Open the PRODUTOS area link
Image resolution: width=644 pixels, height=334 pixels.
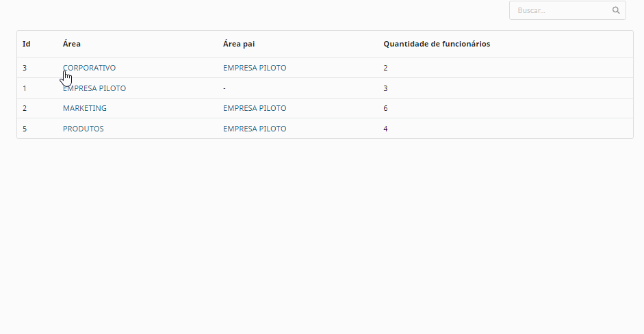point(83,129)
